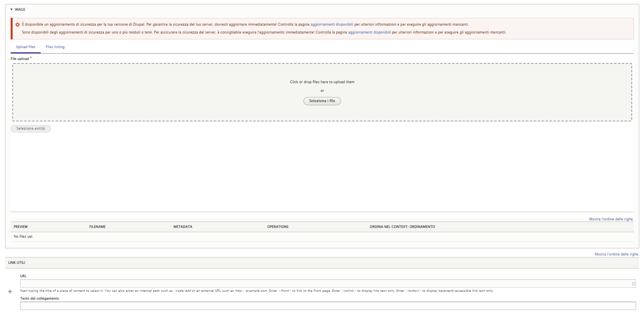The height and width of the screenshot is (315, 644).
Task: Switch to the Files listing tab
Action: point(55,47)
